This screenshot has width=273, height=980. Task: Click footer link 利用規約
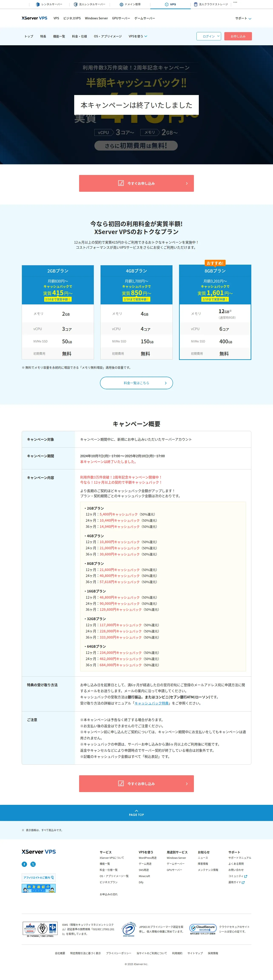point(177,953)
